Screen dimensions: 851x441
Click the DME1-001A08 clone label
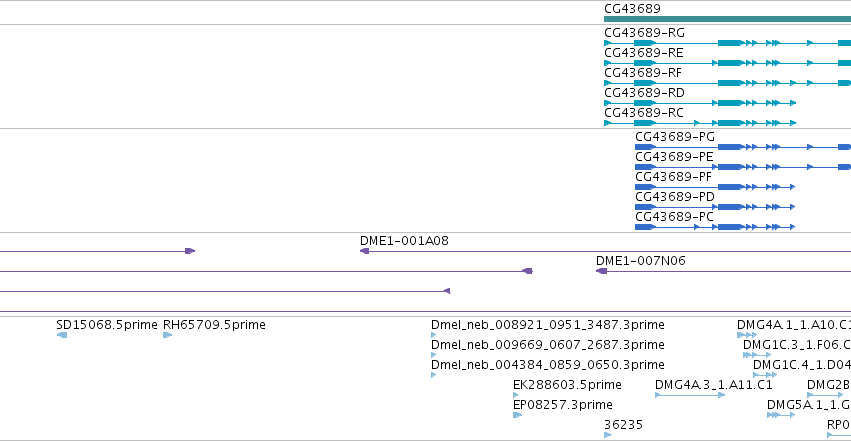(404, 241)
